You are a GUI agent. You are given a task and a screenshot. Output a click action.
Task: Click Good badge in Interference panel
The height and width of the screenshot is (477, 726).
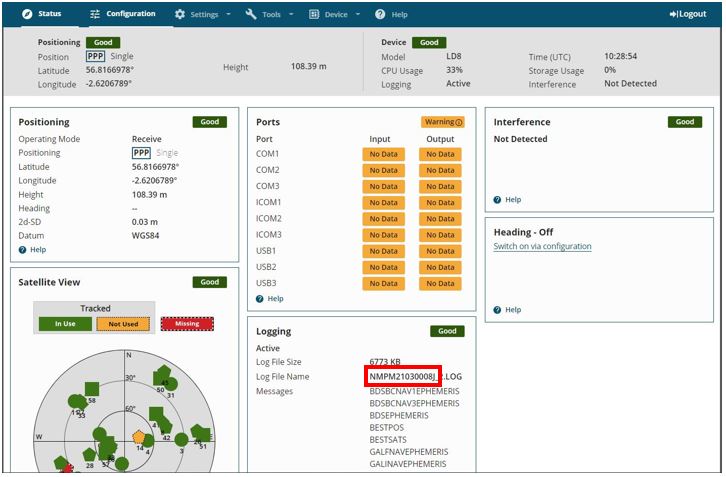click(685, 122)
